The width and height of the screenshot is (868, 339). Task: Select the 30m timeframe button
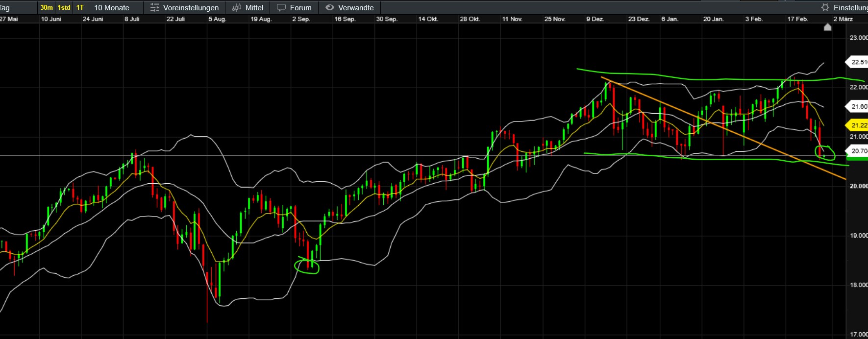[47, 7]
